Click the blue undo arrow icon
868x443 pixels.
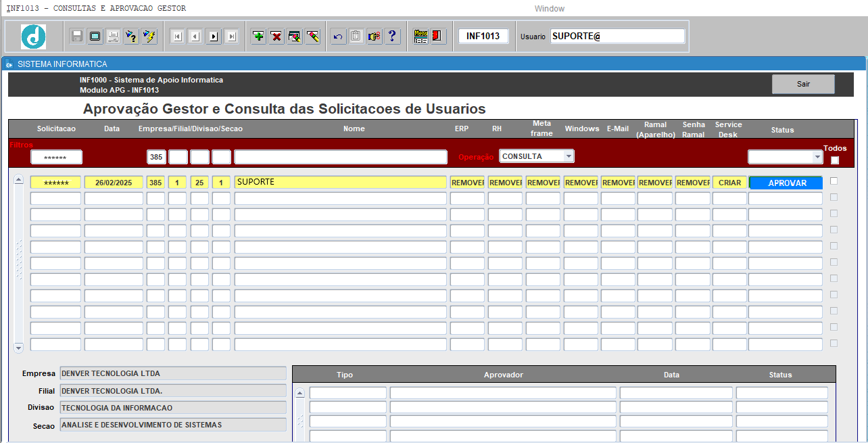[338, 37]
